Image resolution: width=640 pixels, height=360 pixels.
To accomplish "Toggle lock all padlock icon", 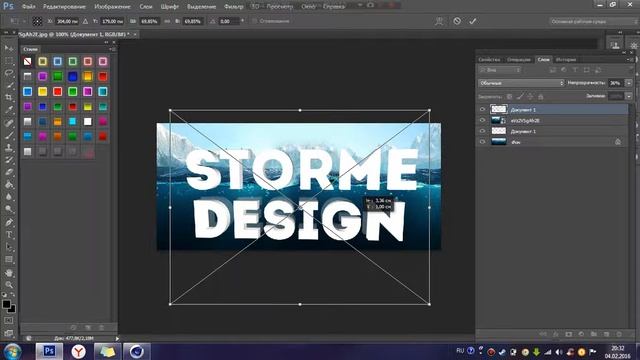I will coord(541,97).
